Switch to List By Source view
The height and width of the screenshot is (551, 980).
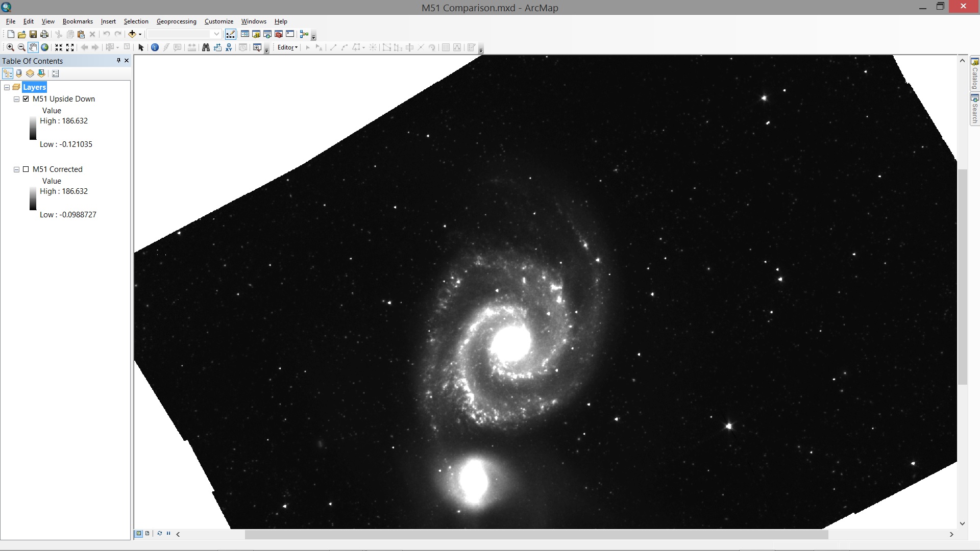pyautogui.click(x=18, y=73)
